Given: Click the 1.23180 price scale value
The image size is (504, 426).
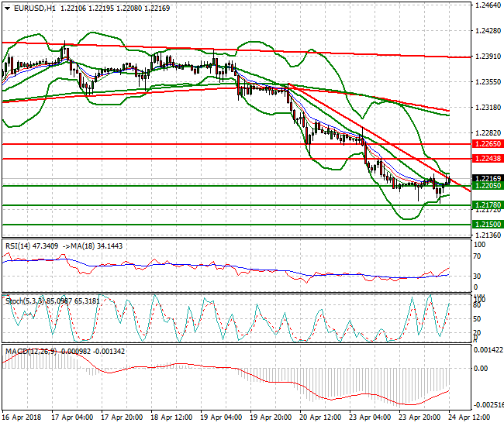Looking at the screenshot, I should pos(488,107).
